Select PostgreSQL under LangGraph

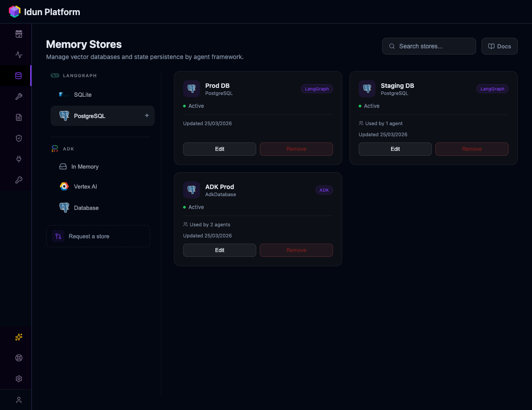click(102, 116)
